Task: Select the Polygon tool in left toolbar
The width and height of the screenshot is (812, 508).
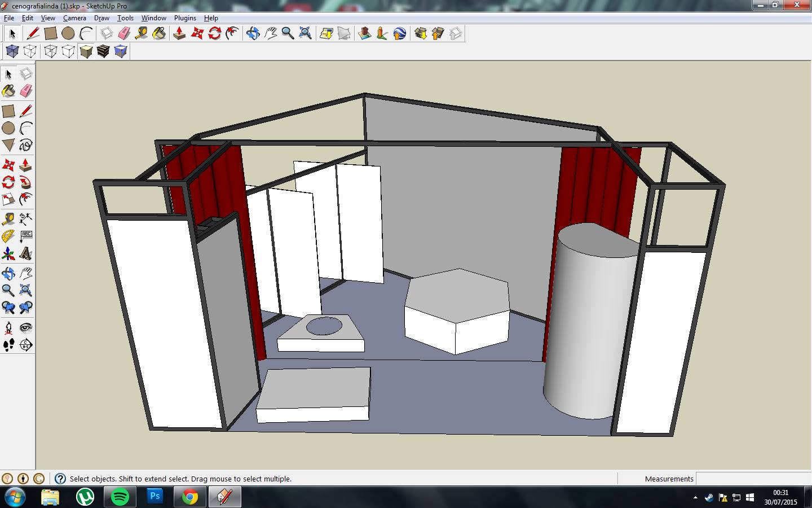Action: [8, 146]
